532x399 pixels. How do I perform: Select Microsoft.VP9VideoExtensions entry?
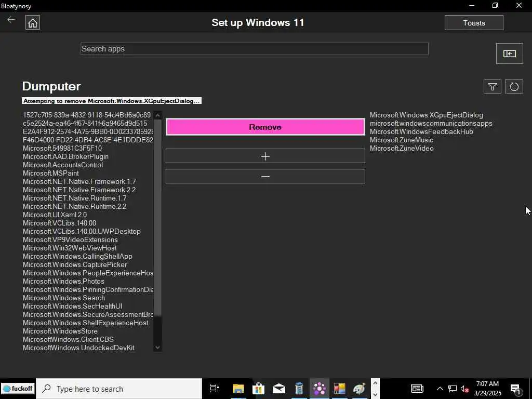click(70, 240)
